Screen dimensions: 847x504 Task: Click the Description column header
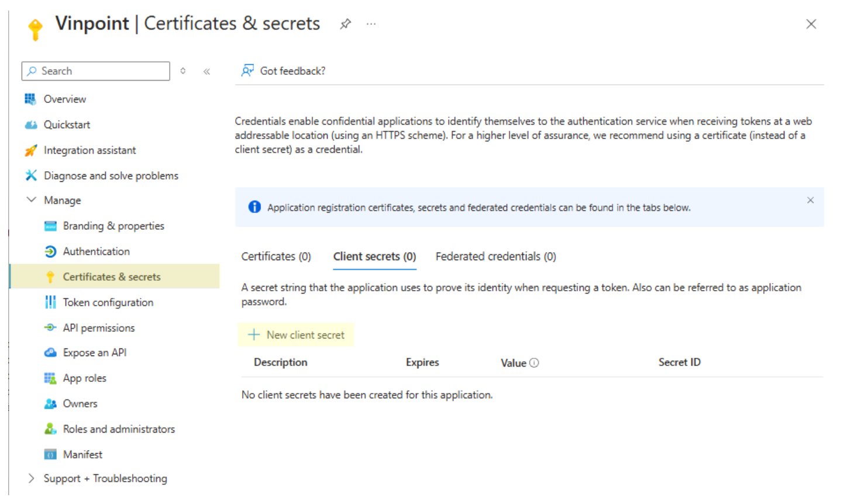coord(280,363)
